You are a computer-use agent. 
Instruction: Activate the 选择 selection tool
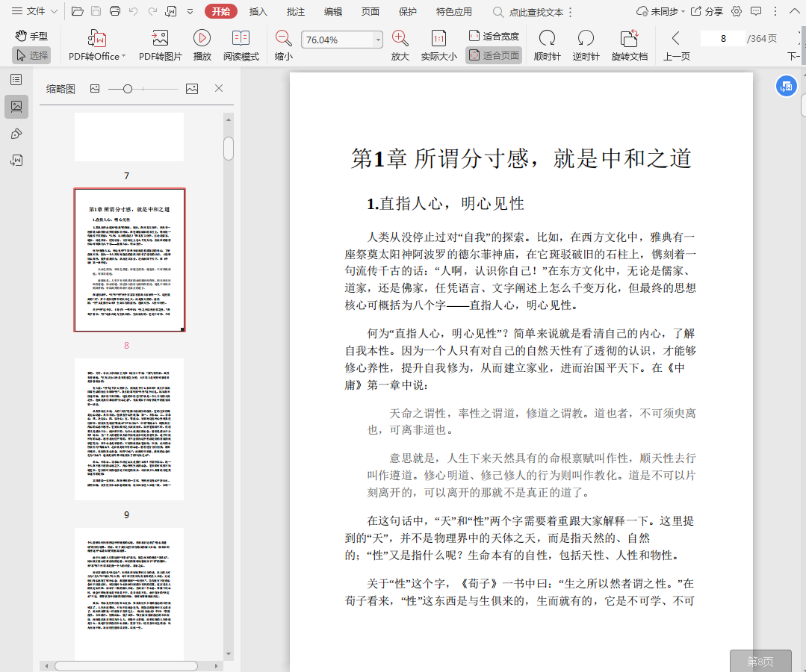pyautogui.click(x=31, y=55)
